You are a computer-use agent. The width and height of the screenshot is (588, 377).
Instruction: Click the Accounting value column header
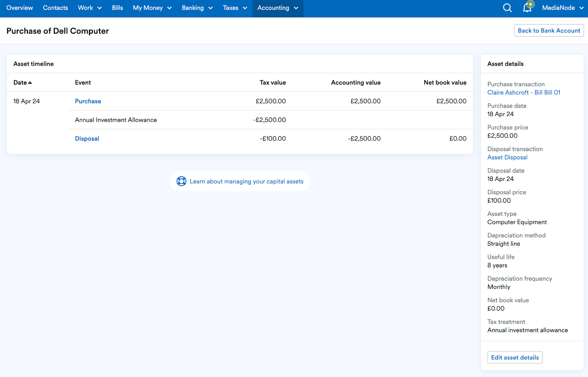(356, 83)
